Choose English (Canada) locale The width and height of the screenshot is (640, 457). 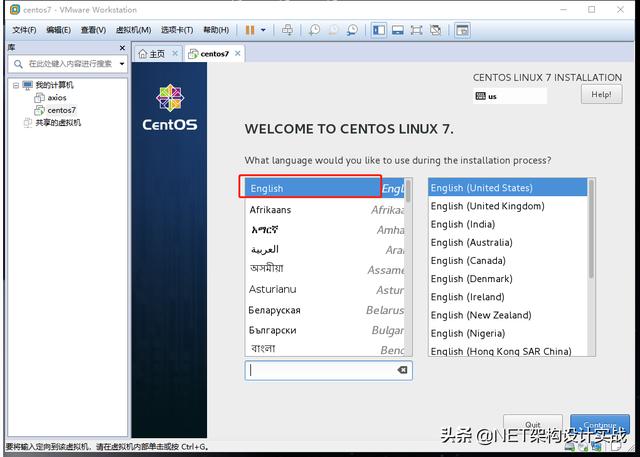point(508,261)
